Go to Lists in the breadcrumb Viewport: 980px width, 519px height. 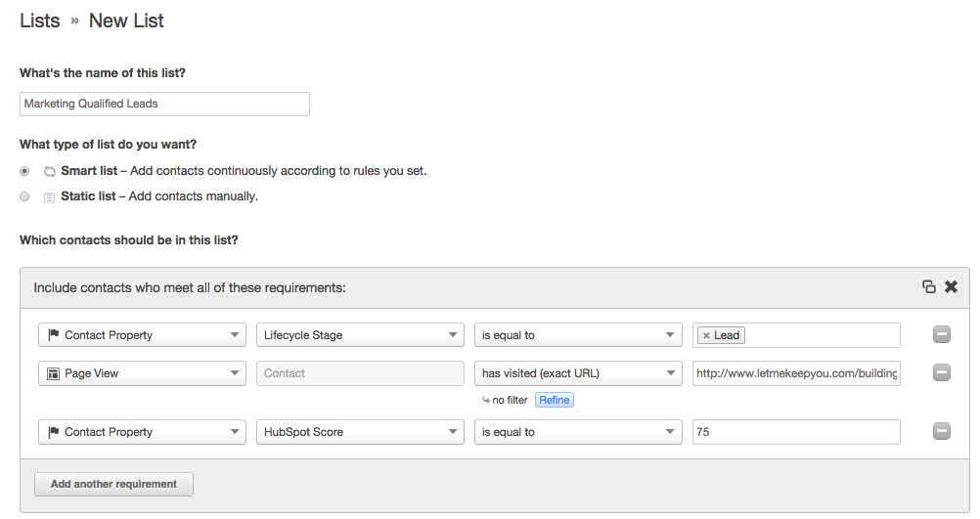(40, 21)
